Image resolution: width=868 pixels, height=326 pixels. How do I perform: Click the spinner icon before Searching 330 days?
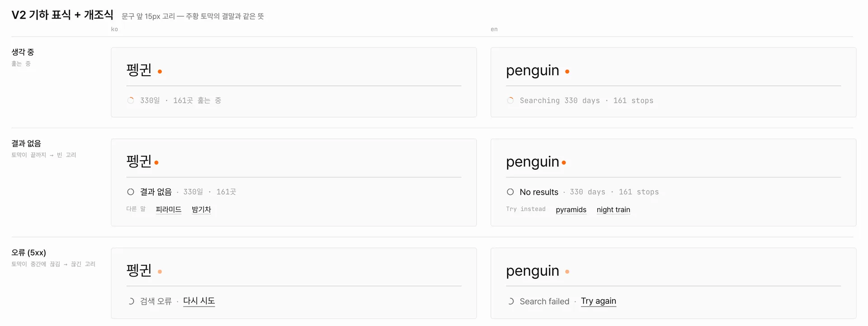pyautogui.click(x=510, y=101)
